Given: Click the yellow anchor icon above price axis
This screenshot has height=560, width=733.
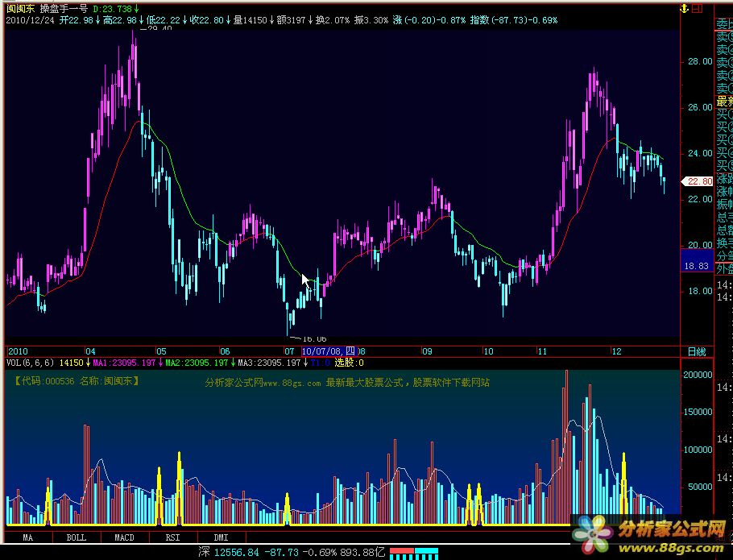Looking at the screenshot, I should coord(684,8).
